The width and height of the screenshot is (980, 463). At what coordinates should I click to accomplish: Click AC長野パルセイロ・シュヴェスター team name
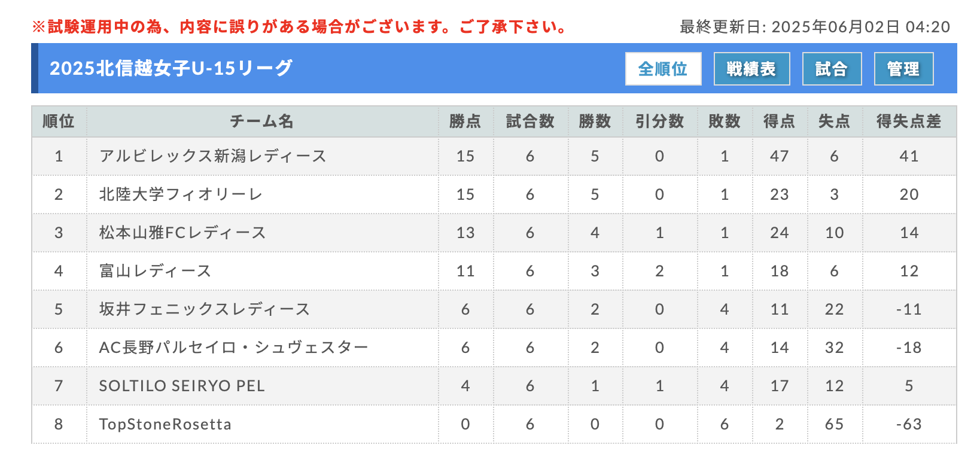(233, 348)
